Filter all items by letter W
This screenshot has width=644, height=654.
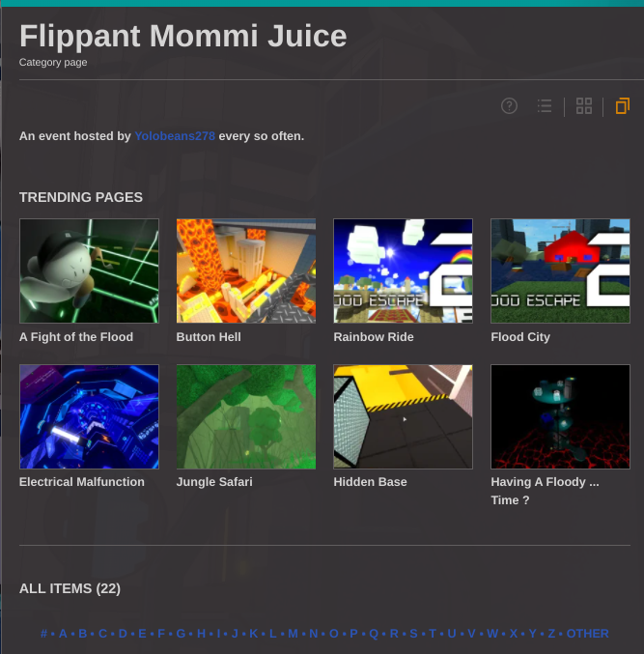(x=492, y=634)
